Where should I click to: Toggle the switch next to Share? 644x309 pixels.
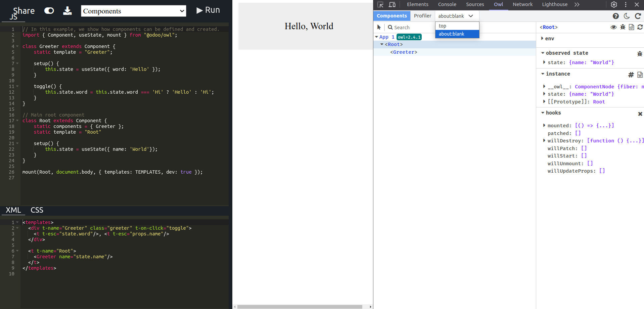pyautogui.click(x=49, y=11)
